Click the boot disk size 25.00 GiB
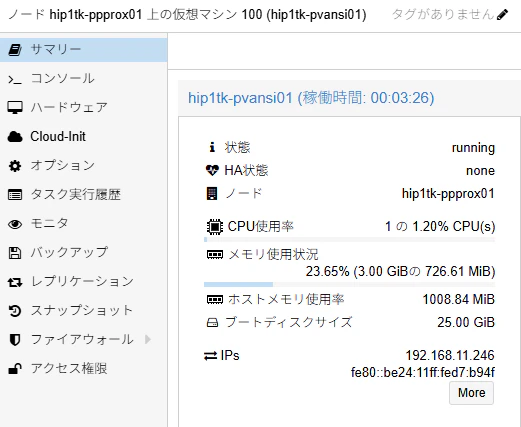The image size is (521, 427). pyautogui.click(x=466, y=322)
